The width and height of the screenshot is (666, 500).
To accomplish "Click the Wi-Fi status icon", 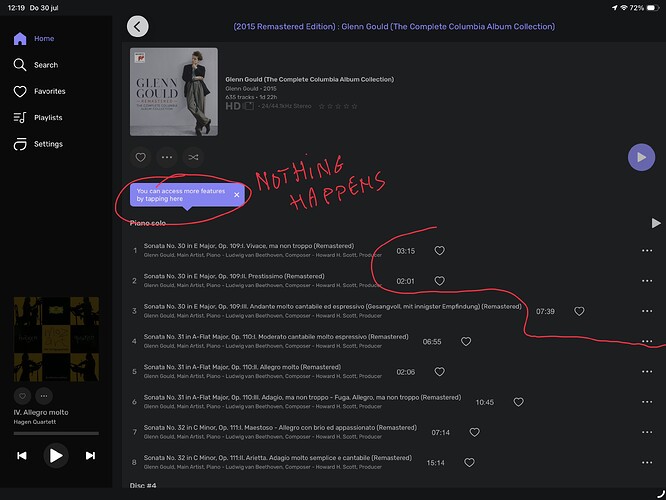I will [x=624, y=8].
